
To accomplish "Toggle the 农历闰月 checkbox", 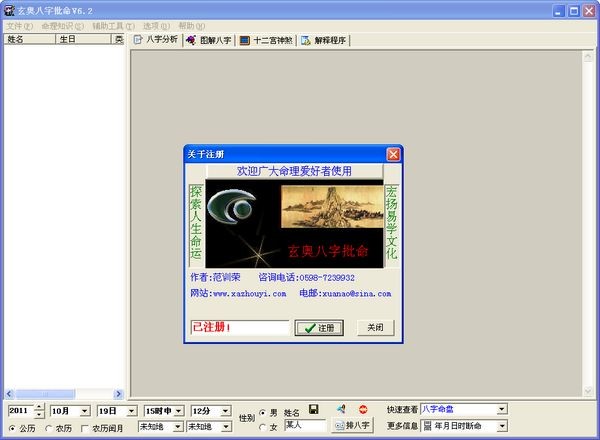I will click(85, 428).
